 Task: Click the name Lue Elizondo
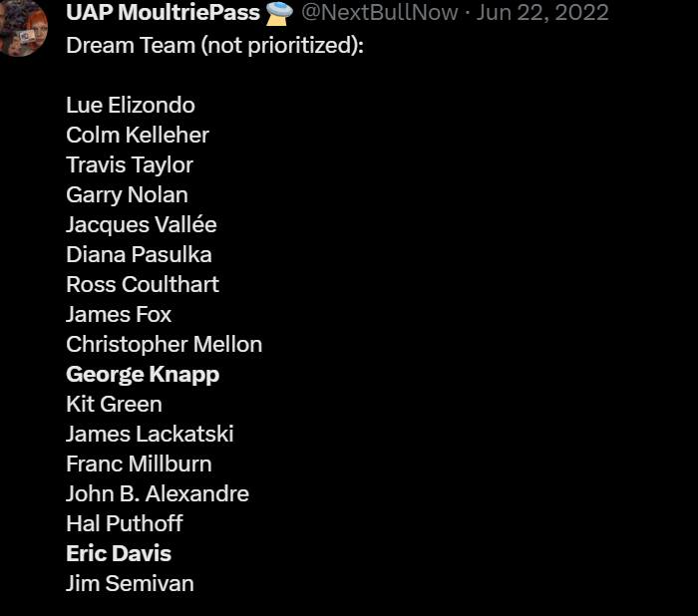coord(131,105)
